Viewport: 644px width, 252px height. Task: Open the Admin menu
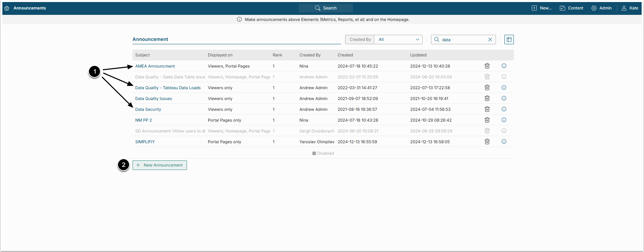coord(601,8)
